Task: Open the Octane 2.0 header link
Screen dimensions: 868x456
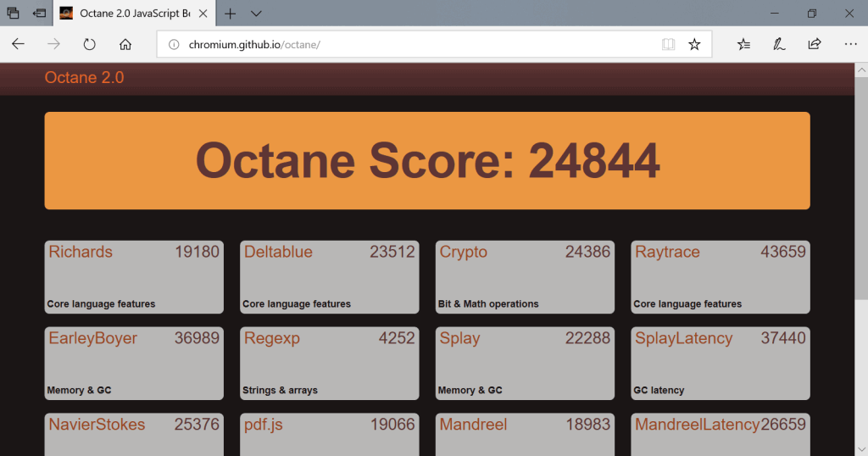Action: (84, 77)
